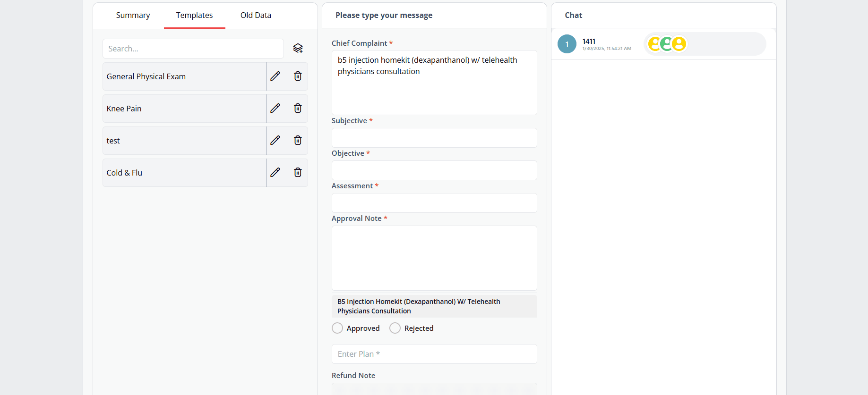Viewport: 868px width, 395px height.
Task: Open chat participant avatars in 1411
Action: click(x=666, y=44)
